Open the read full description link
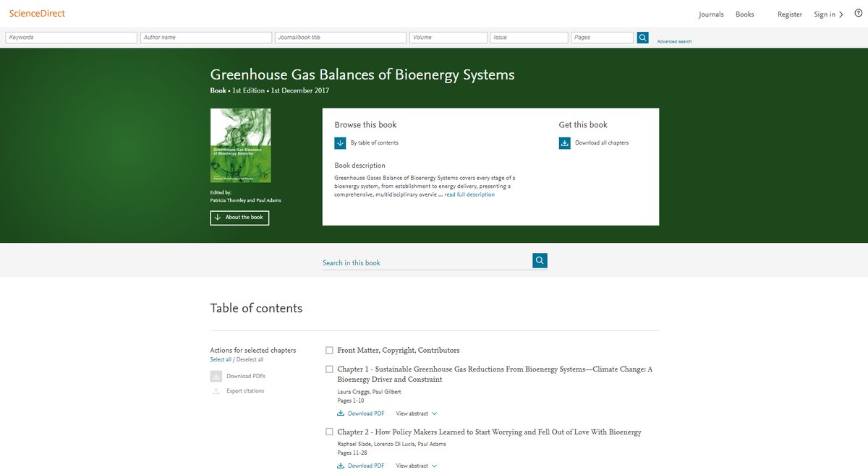The width and height of the screenshot is (868, 475). (469, 194)
